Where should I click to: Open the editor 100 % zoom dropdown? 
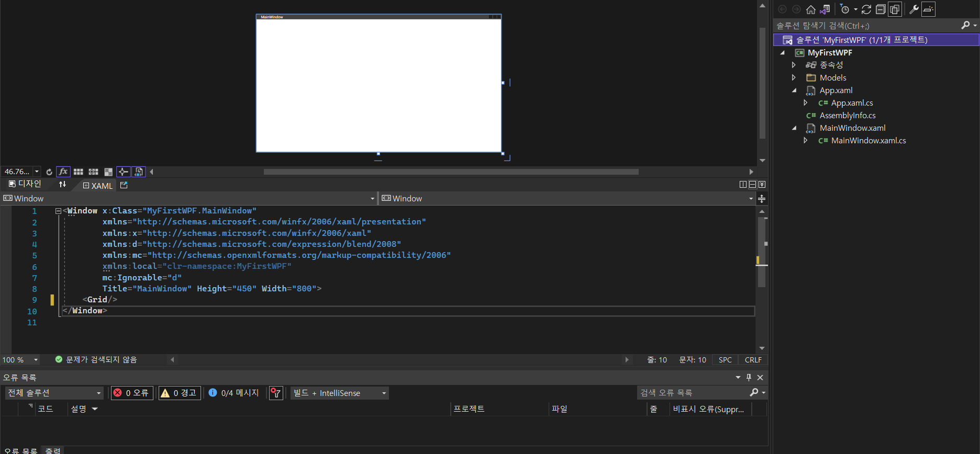point(36,360)
